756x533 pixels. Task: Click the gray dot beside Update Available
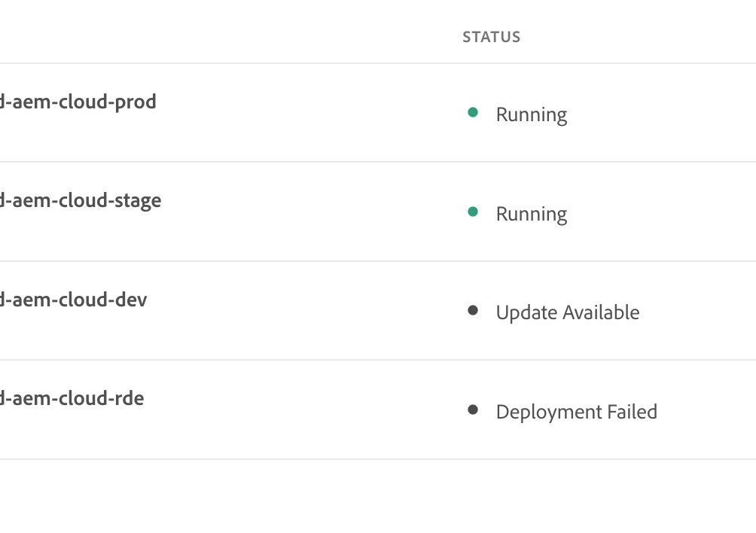tap(473, 310)
